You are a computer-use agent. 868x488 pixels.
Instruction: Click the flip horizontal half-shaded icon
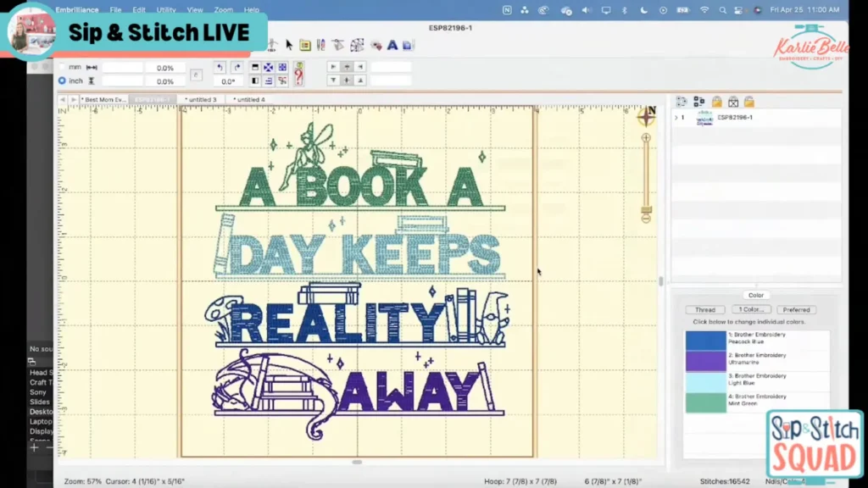255,81
